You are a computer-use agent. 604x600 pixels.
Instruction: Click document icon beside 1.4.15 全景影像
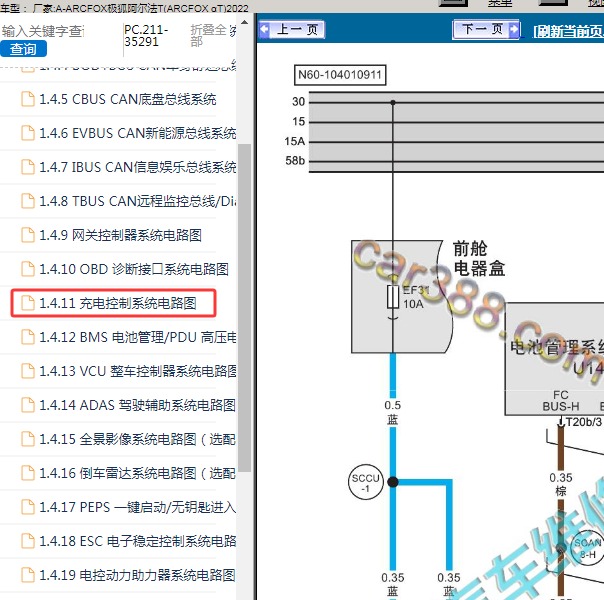point(28,439)
